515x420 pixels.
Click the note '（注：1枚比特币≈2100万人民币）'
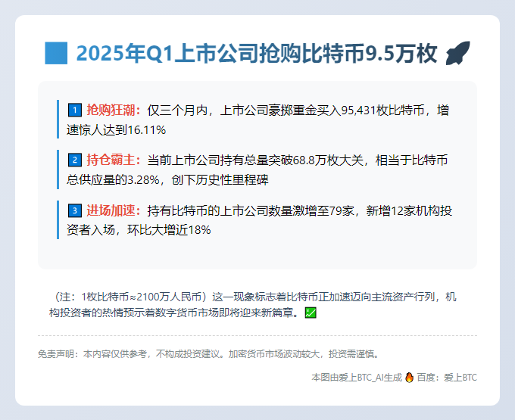click(131, 297)
